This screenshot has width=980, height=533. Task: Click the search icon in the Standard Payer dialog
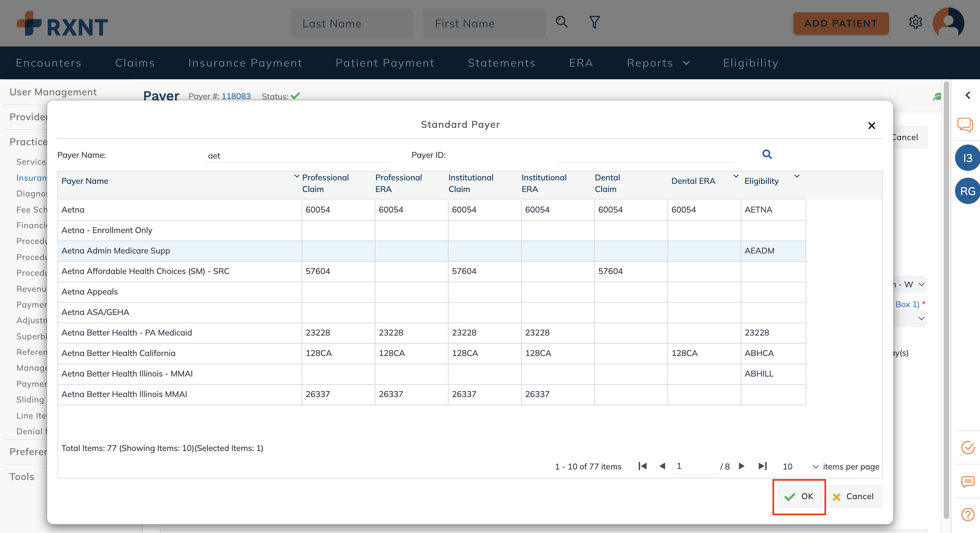767,154
